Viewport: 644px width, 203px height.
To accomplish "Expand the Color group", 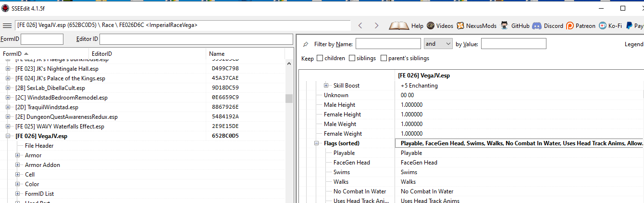I will (18, 184).
